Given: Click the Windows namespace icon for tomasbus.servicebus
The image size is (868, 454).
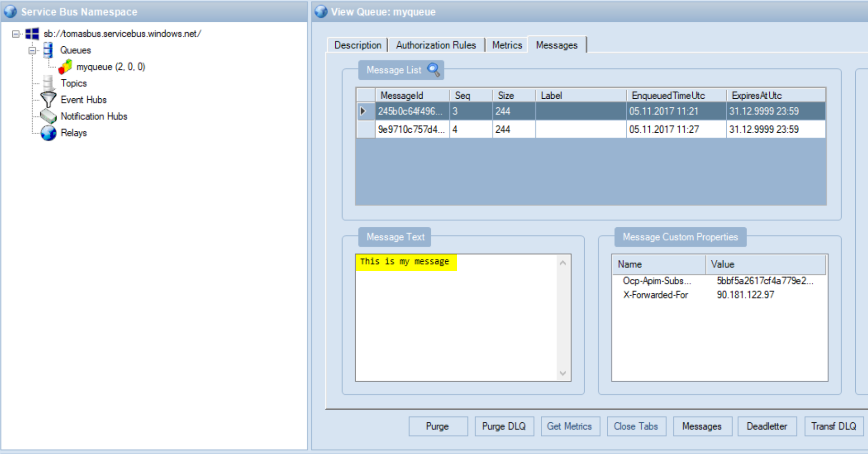Looking at the screenshot, I should point(32,34).
